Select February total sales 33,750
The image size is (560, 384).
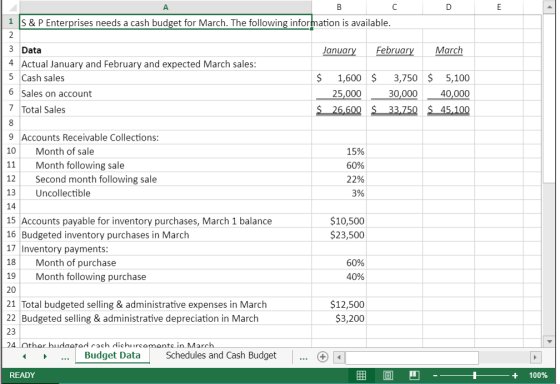[394, 109]
